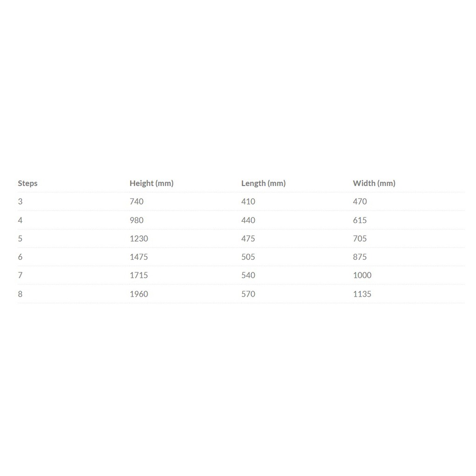Viewport: 476px width, 476px height.
Task: Select the 6 steps row label
Action: tap(20, 257)
